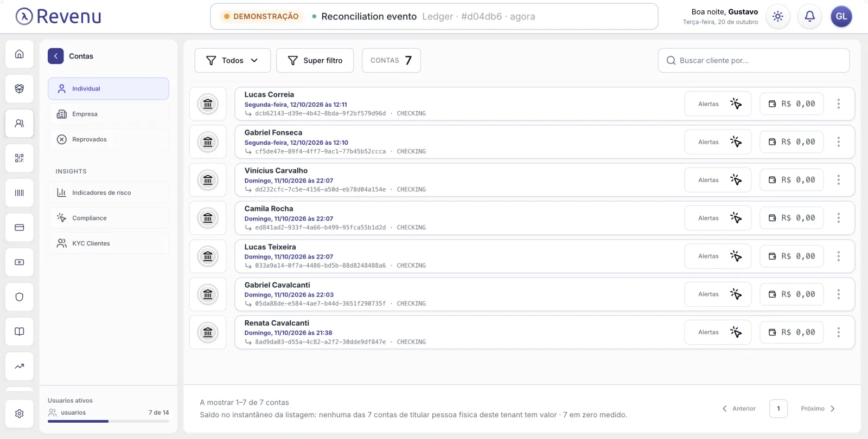868x439 pixels.
Task: Open the Super filtro button
Action: 315,61
